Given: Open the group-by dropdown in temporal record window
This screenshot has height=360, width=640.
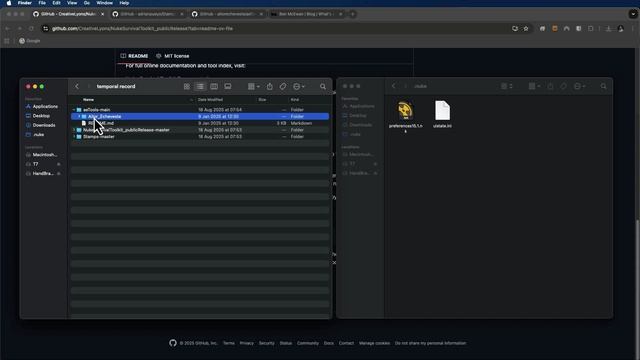Looking at the screenshot, I should (x=253, y=87).
